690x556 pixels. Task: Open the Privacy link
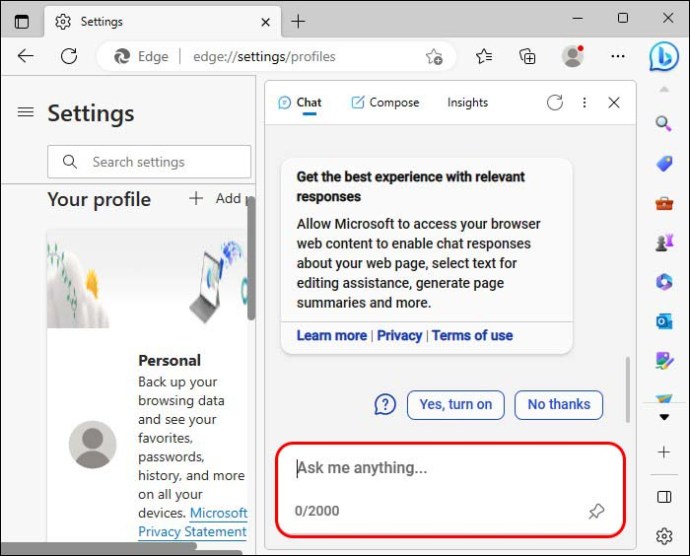pyautogui.click(x=400, y=335)
